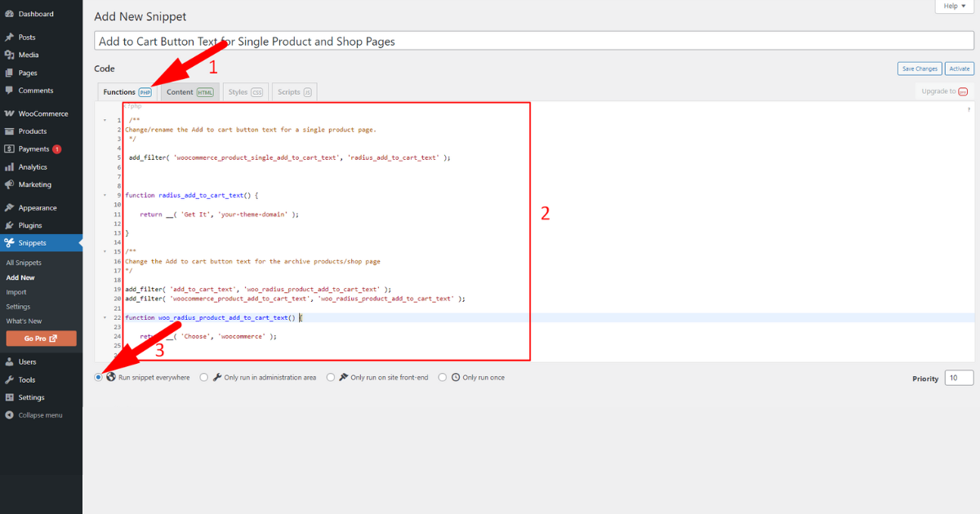Switch to the Functions PHP tab
Image resolution: width=980 pixels, height=514 pixels.
point(127,92)
